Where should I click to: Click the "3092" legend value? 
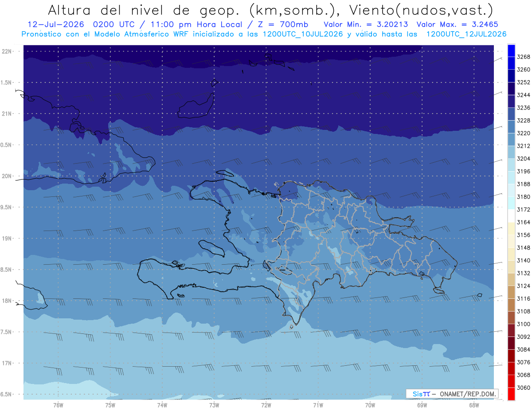(524, 337)
